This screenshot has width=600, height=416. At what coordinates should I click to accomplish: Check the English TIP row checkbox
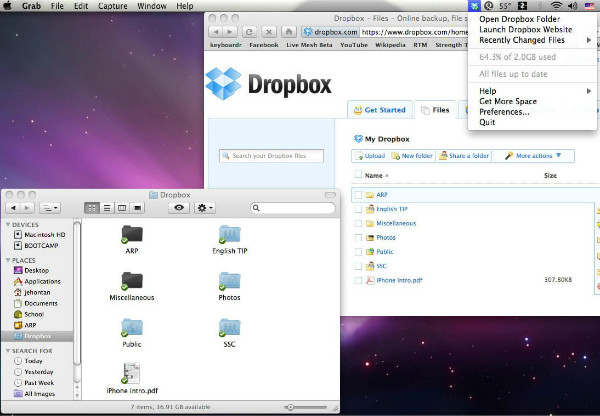coord(358,209)
